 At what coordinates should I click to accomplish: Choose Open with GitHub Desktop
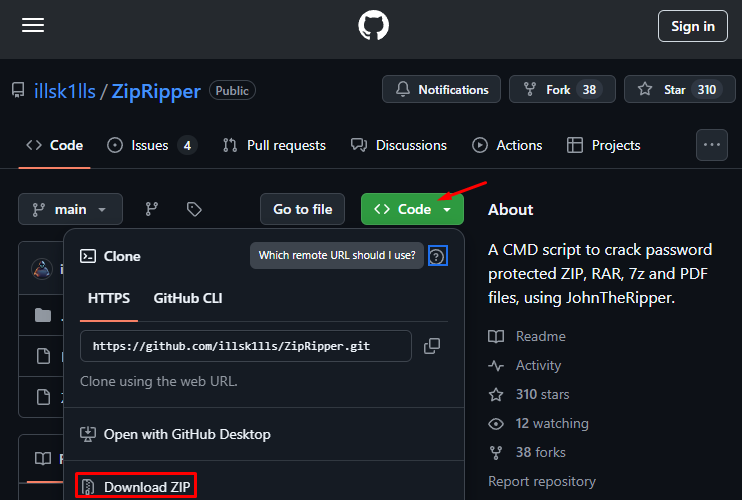coord(176,434)
